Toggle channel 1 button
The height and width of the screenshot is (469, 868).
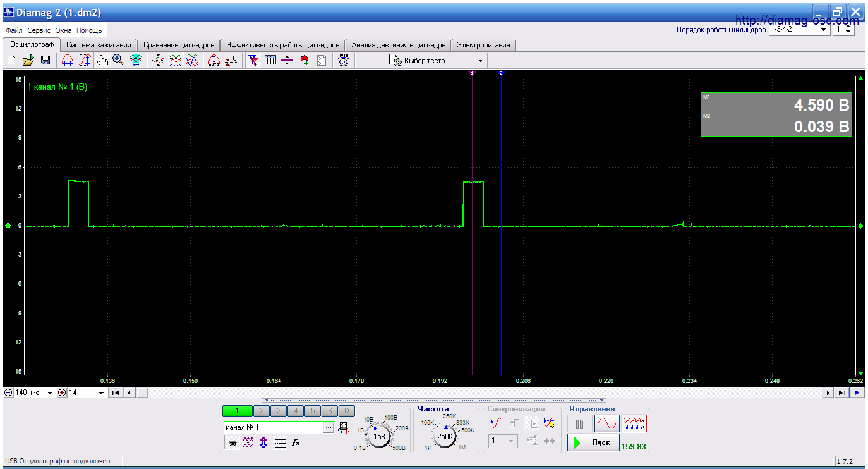(237, 411)
